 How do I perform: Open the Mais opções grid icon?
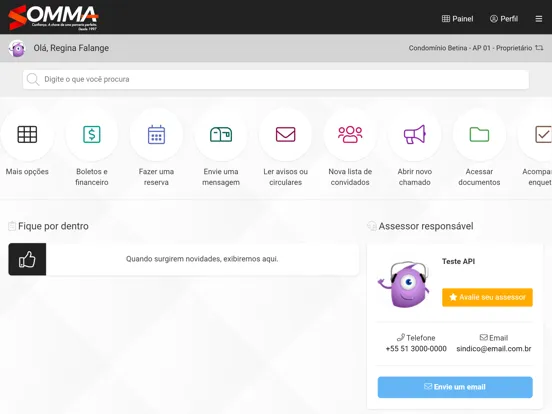[27, 134]
